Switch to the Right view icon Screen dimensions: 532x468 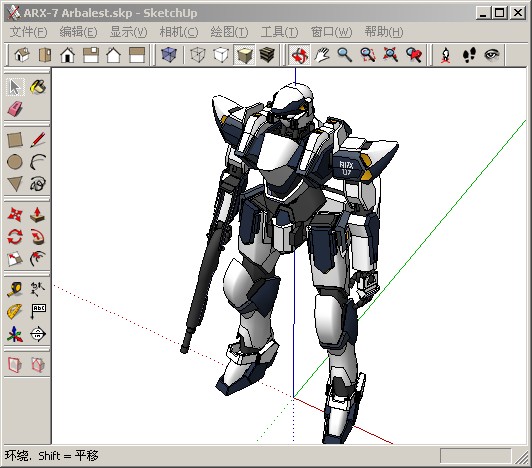(x=91, y=55)
